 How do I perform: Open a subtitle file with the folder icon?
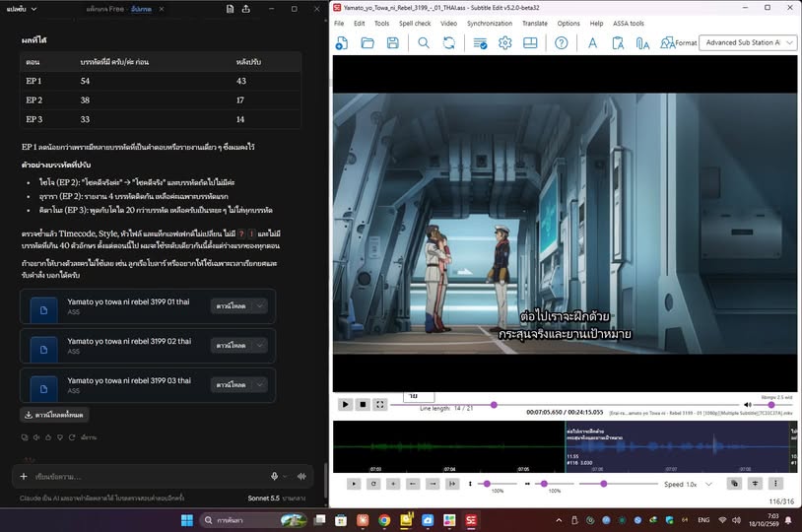tap(368, 43)
